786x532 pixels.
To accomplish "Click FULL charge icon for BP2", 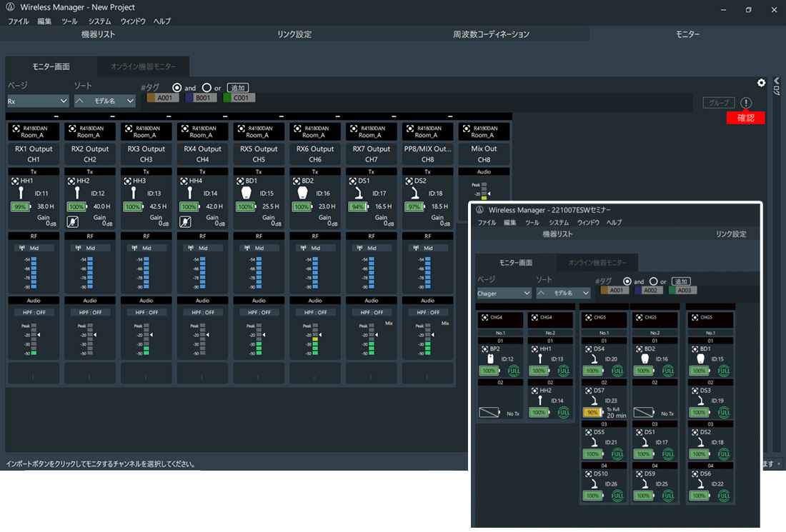I will click(x=514, y=371).
